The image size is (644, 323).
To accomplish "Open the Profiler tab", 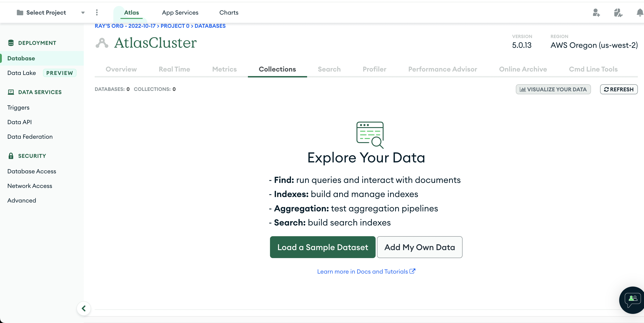I will coord(374,69).
